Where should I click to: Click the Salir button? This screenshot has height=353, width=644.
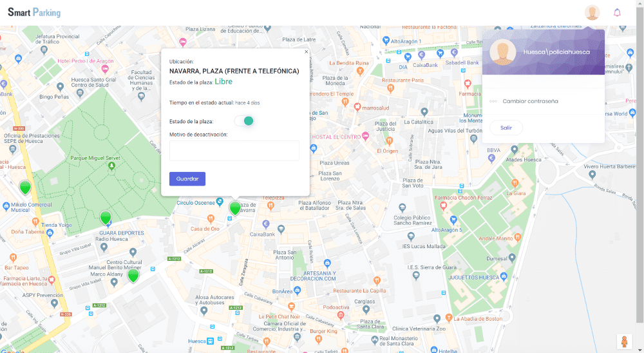pos(506,128)
